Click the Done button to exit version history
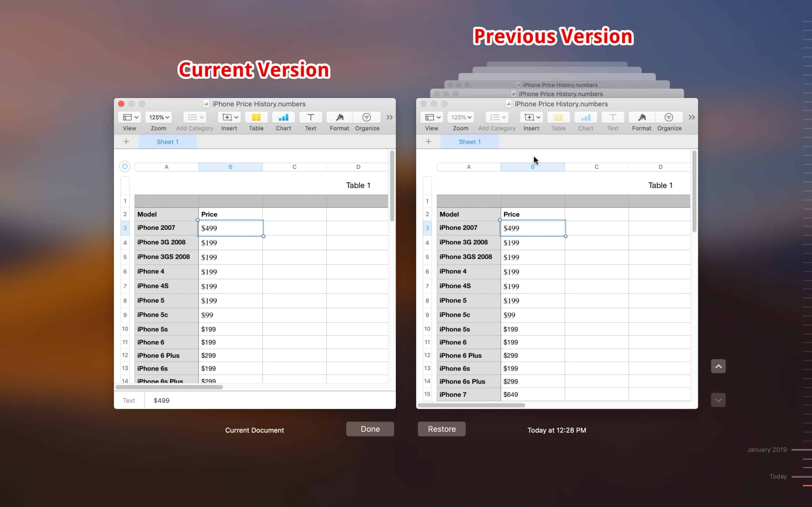The height and width of the screenshot is (507, 812). click(x=370, y=429)
